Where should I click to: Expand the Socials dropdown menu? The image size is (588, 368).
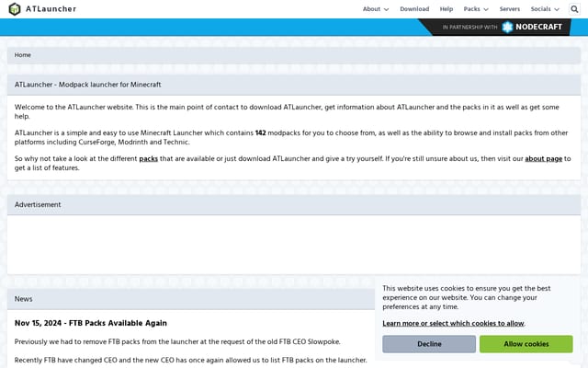[545, 9]
